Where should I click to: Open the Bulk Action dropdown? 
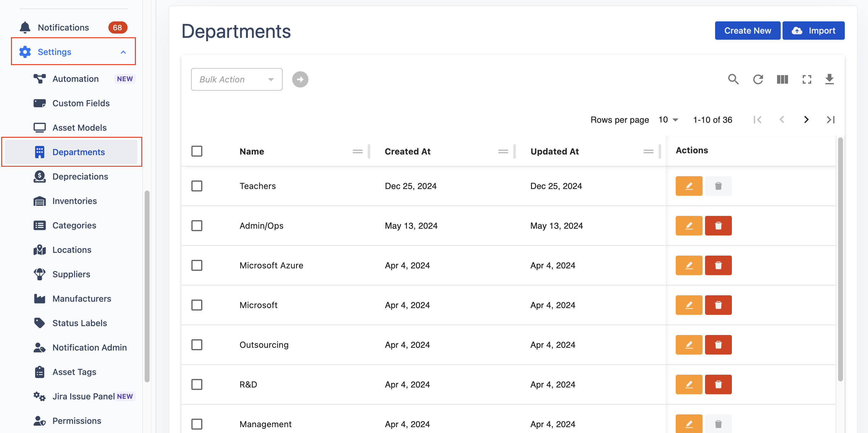(237, 80)
